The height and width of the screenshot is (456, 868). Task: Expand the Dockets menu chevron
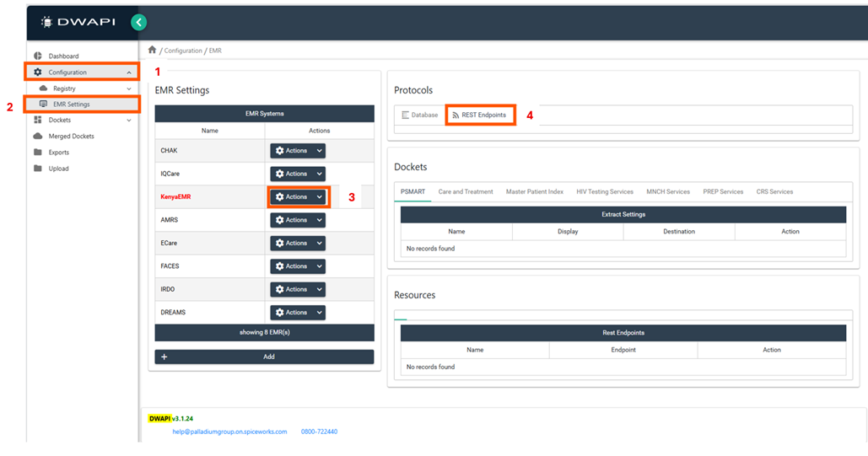[x=129, y=120]
